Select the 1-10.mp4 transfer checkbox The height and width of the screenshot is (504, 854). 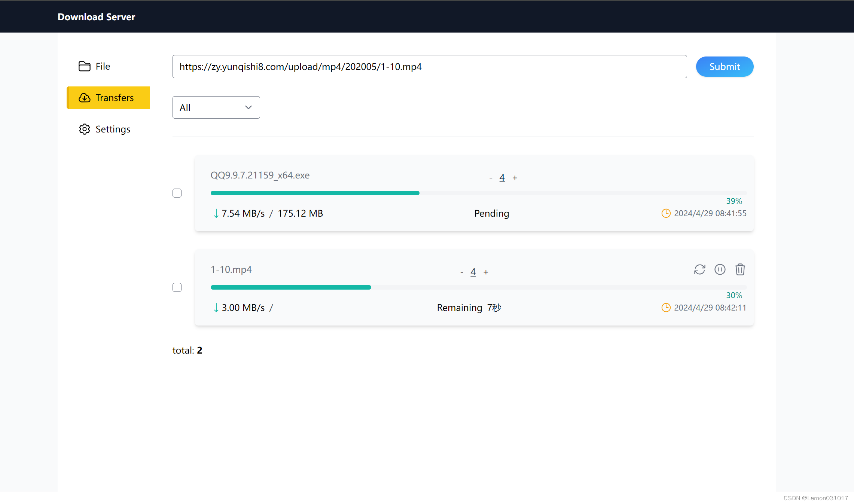click(177, 287)
